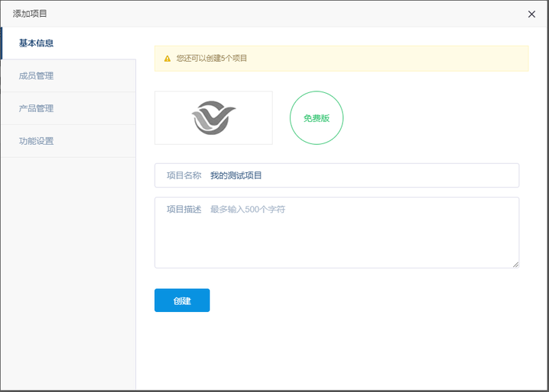Screen dimensions: 549x392
Task: Open the 成员管理 tab
Action: coord(69,76)
